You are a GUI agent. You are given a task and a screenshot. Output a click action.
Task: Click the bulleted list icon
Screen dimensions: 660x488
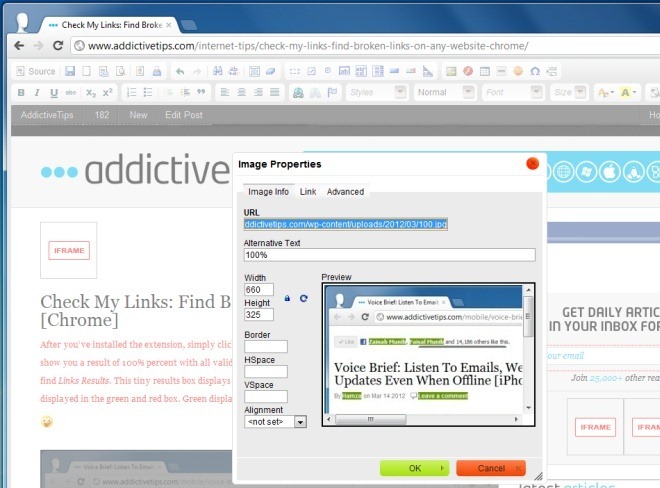click(x=148, y=92)
